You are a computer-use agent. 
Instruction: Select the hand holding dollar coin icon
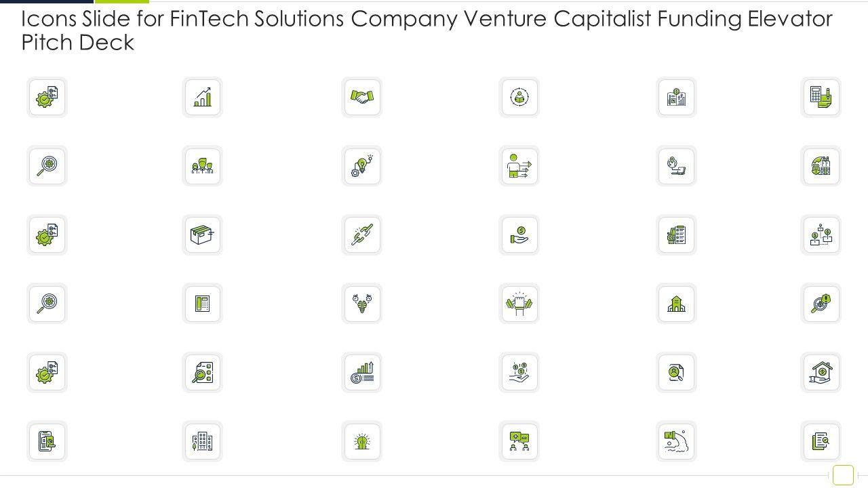click(519, 235)
